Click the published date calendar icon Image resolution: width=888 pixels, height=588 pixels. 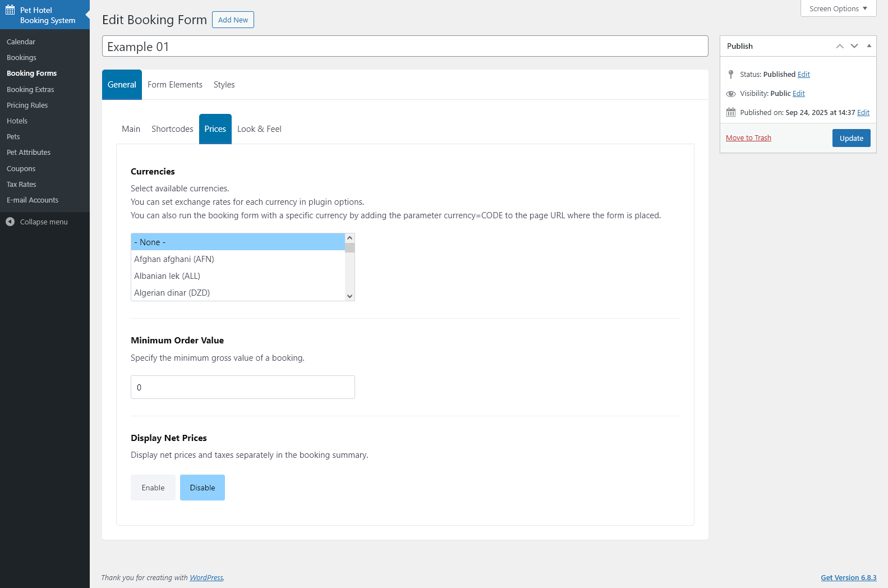pyautogui.click(x=731, y=112)
